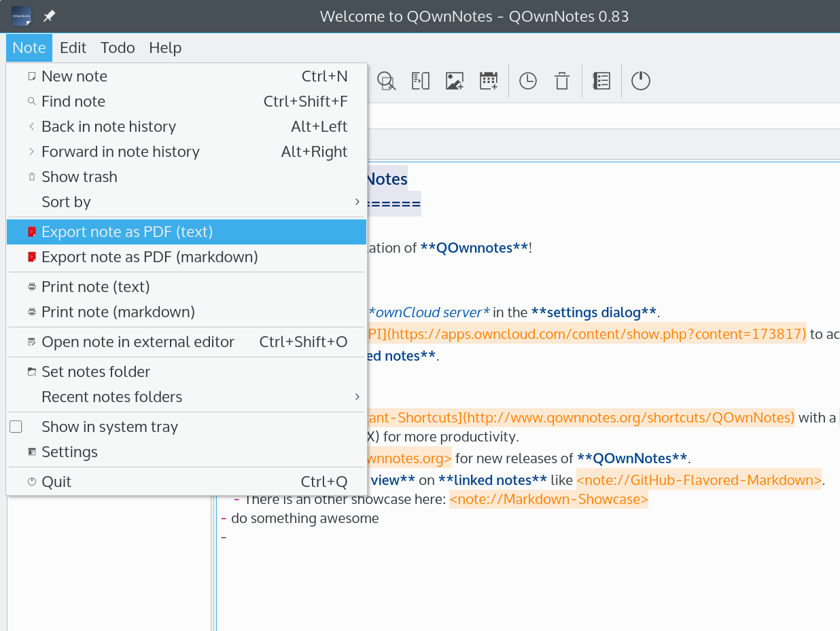Screen dimensions: 840x631
Task: Expand Recent notes folders submenu
Action: [x=186, y=397]
